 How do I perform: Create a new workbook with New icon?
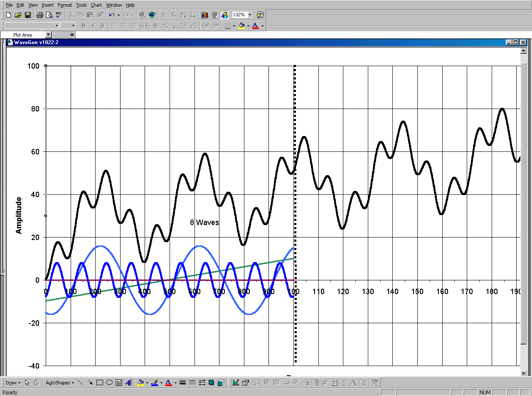coord(8,15)
